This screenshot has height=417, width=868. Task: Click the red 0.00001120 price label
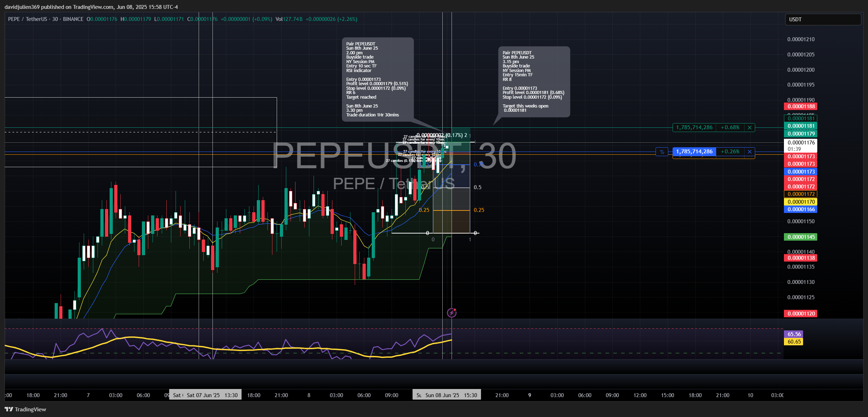pos(801,314)
